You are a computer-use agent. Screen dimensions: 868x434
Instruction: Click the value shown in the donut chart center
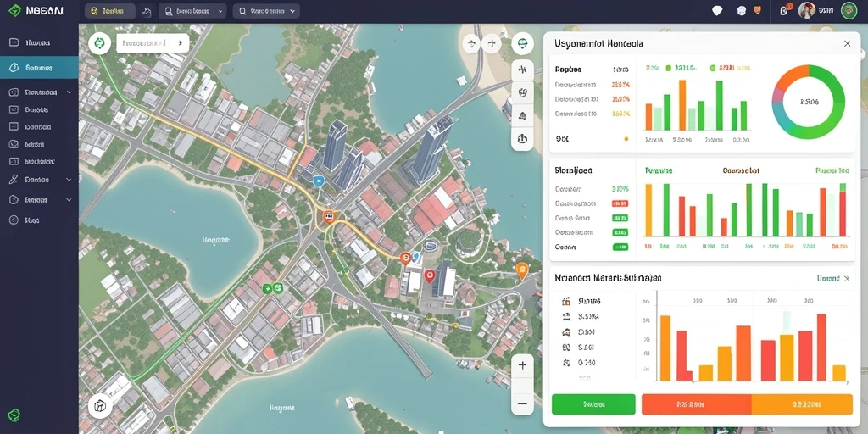[x=809, y=102]
